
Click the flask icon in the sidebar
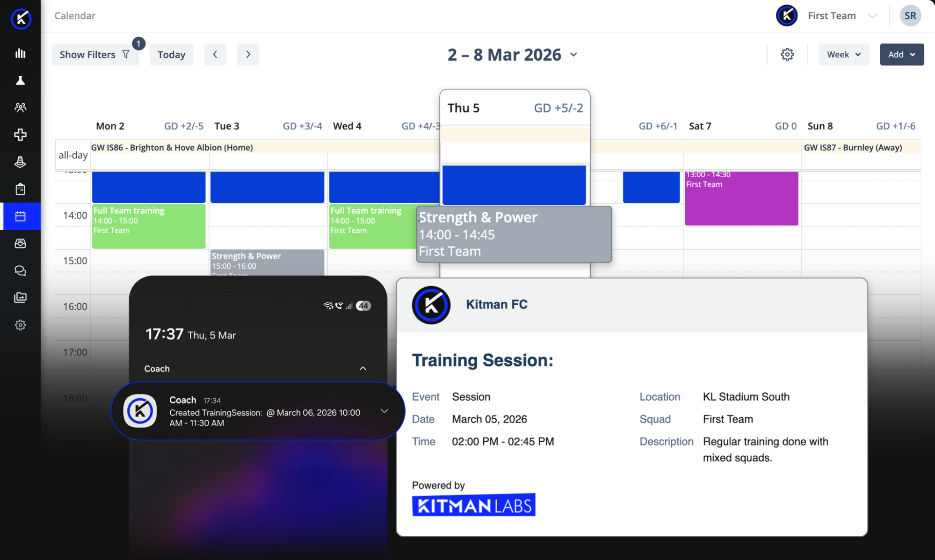pos(20,80)
